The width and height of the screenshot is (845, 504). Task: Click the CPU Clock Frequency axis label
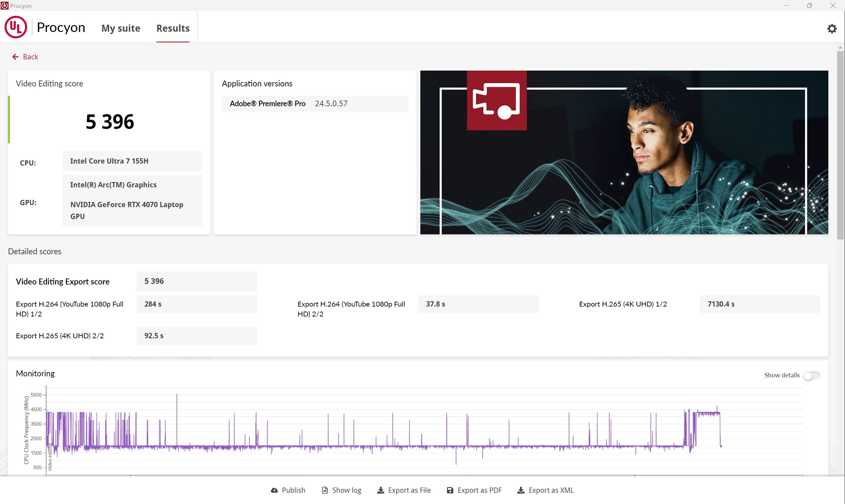26,430
